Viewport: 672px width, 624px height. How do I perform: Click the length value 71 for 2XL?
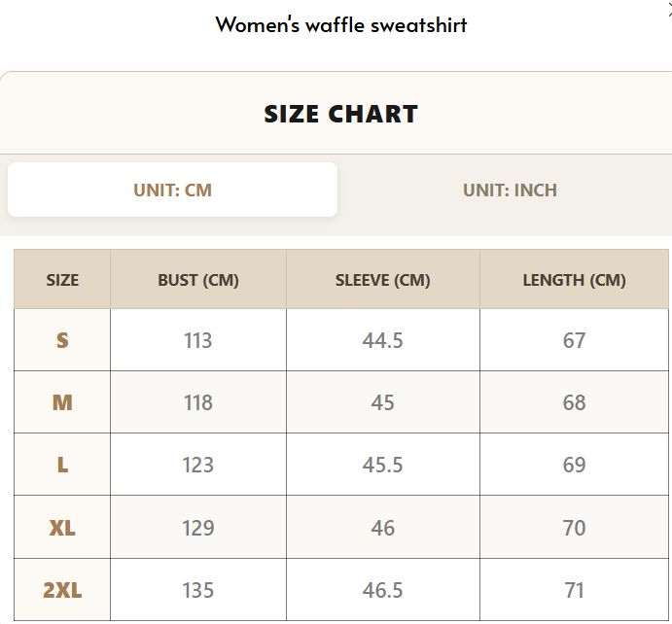click(575, 590)
